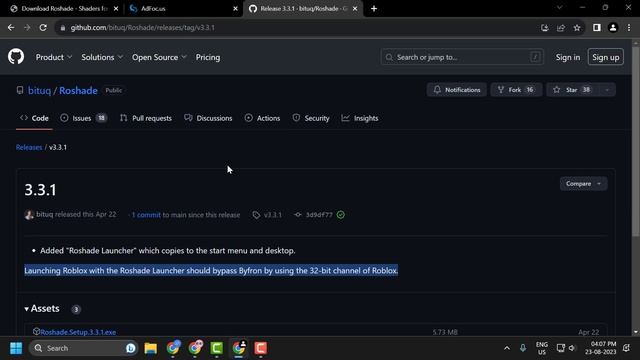Viewport: 640px width, 360px height.
Task: Open bituq owner link
Action: [39, 91]
